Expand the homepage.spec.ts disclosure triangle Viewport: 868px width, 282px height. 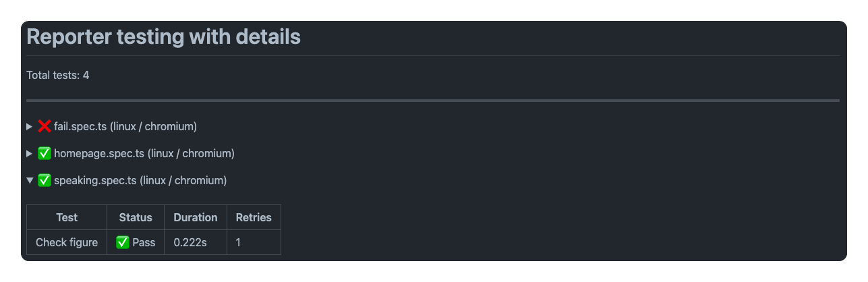(x=29, y=153)
